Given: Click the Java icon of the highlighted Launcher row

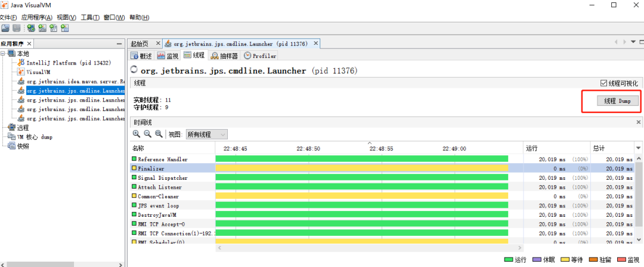Looking at the screenshot, I should coord(21,91).
